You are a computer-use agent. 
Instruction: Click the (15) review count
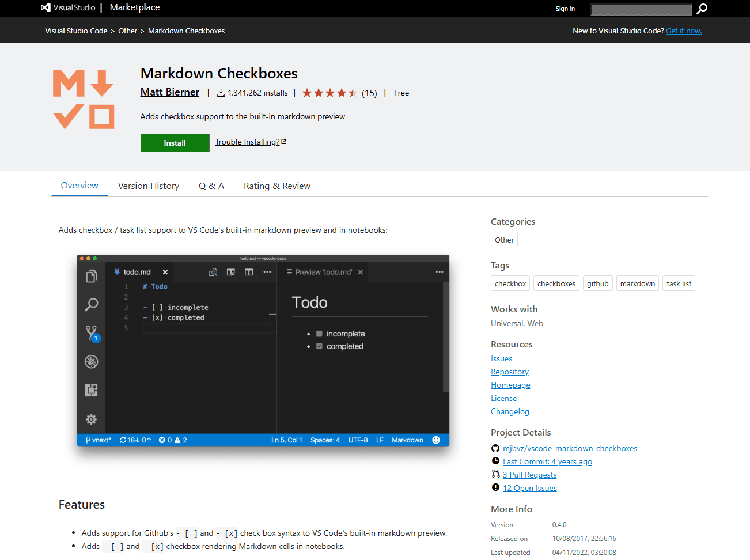click(369, 93)
